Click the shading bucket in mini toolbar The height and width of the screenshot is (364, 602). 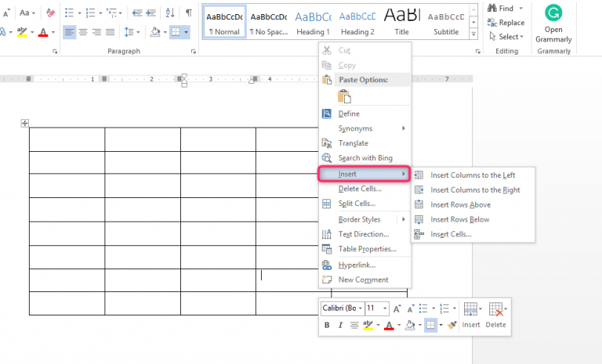pyautogui.click(x=410, y=325)
